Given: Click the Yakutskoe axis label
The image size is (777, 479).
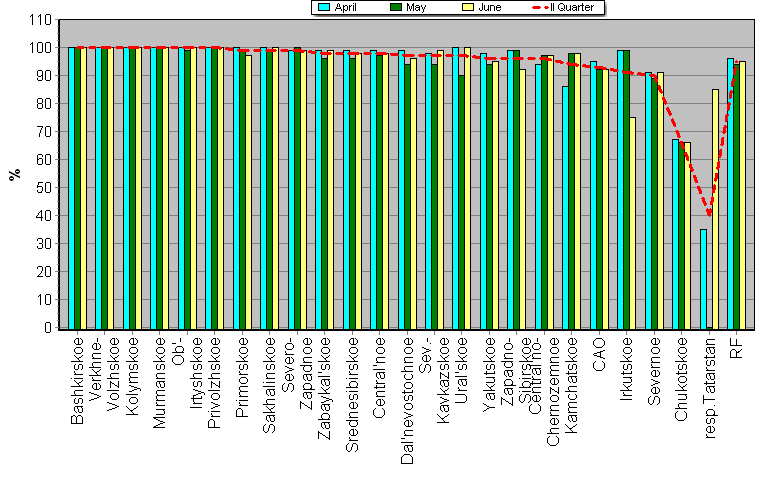Looking at the screenshot, I should tap(489, 374).
